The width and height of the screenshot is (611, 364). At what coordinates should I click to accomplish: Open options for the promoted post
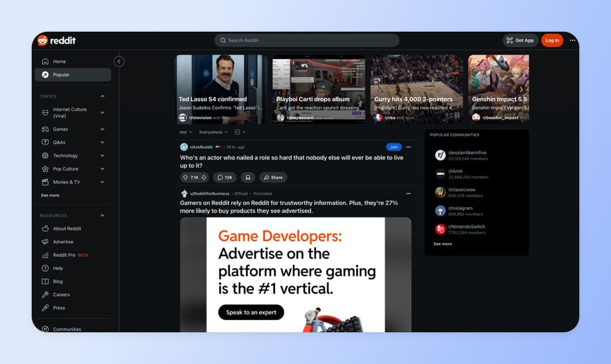pos(408,193)
